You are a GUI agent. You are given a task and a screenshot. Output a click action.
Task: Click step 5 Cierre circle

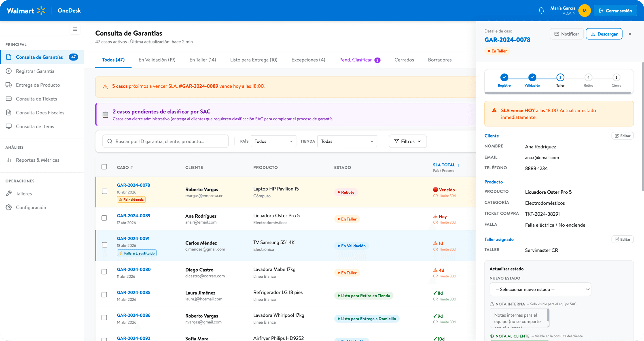tap(616, 77)
